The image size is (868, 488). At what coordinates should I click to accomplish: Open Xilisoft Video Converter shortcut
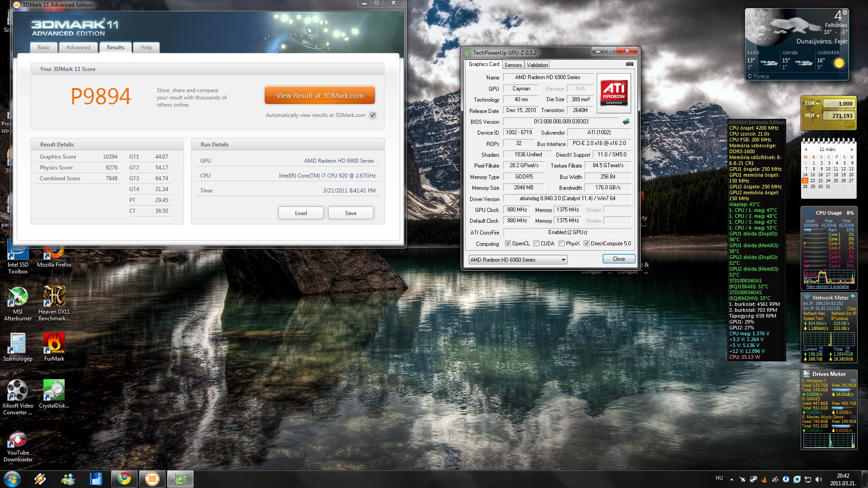pyautogui.click(x=18, y=398)
